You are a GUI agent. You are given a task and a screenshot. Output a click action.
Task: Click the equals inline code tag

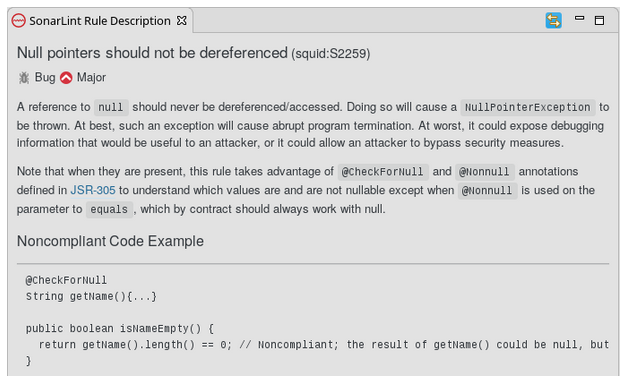(x=109, y=209)
